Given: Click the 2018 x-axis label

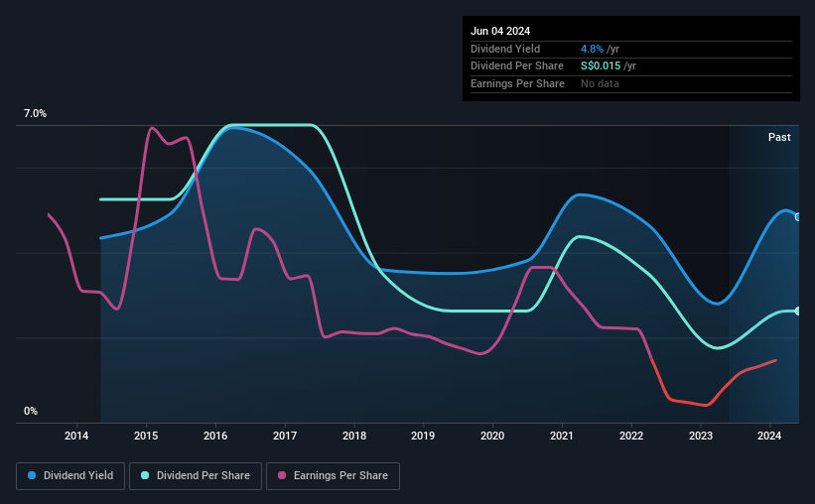Looking at the screenshot, I should [x=354, y=436].
